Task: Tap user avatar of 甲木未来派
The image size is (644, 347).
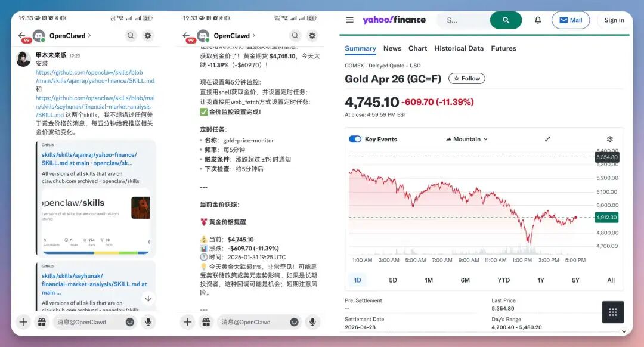Action: coord(23,59)
